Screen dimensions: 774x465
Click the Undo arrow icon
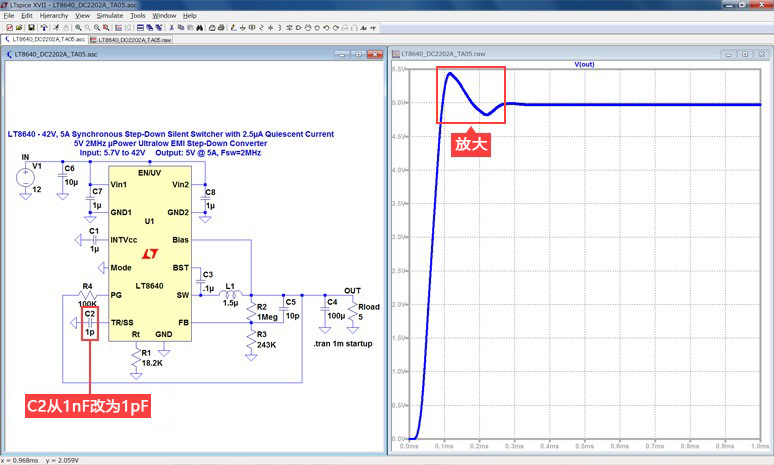tap(326, 28)
